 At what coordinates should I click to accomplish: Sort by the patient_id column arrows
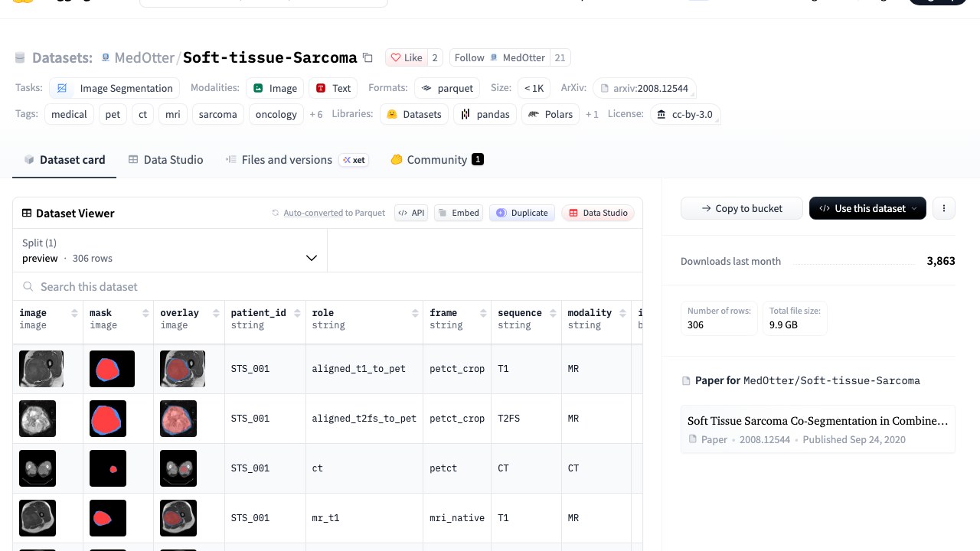click(296, 313)
